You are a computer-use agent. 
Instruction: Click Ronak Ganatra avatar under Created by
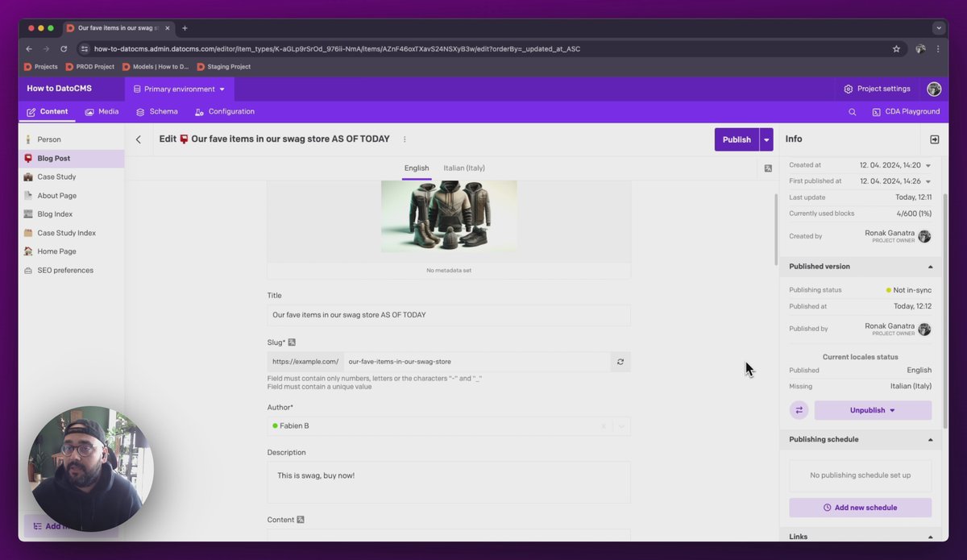pos(924,236)
